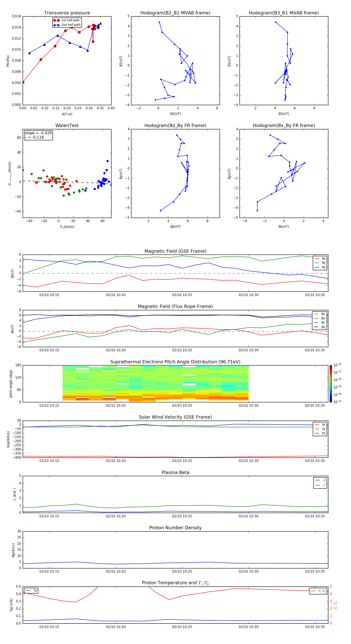The image size is (351, 644).
Task: Click the "Hodogram(Bz_By FR frame)" title
Action: 175,125
